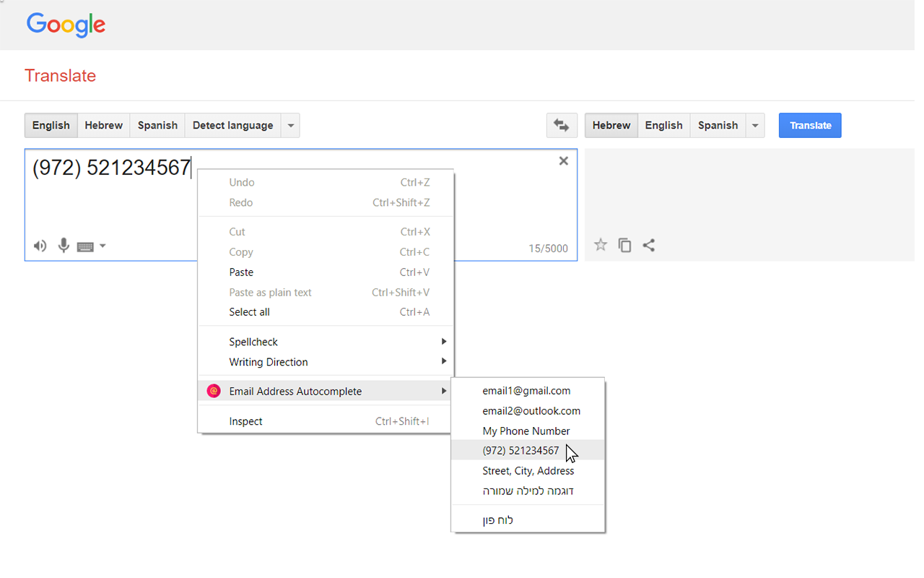924x578 pixels.
Task: Click the blue Translate button
Action: point(810,125)
